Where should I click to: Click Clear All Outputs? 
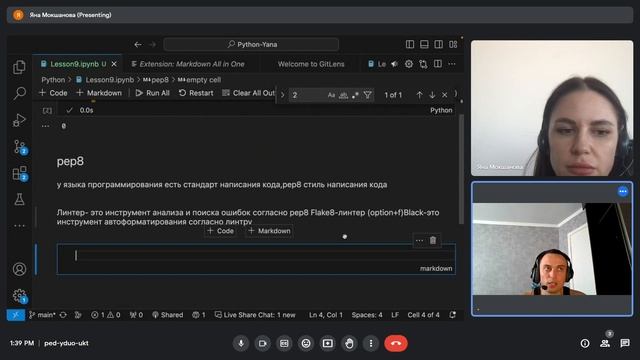click(x=249, y=93)
